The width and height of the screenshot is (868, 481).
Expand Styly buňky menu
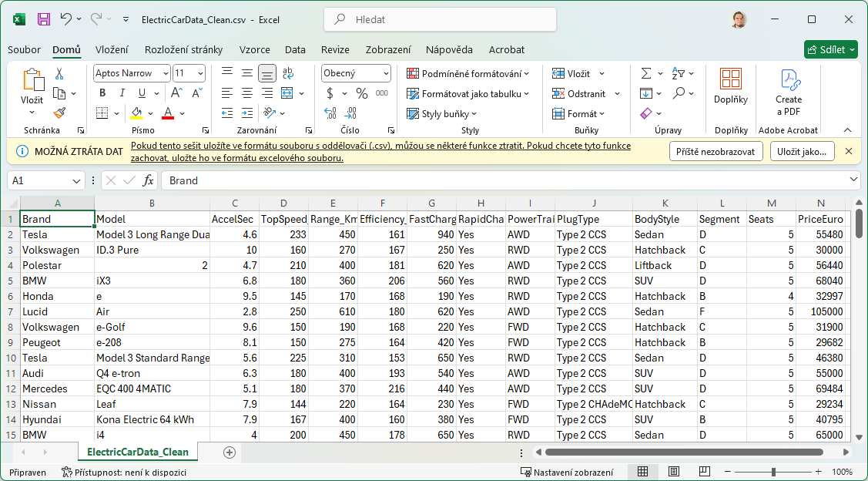(x=442, y=113)
